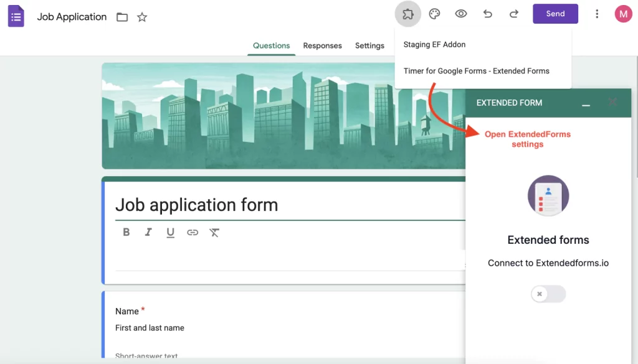
Task: Open the profile avatar account menu
Action: 623,14
